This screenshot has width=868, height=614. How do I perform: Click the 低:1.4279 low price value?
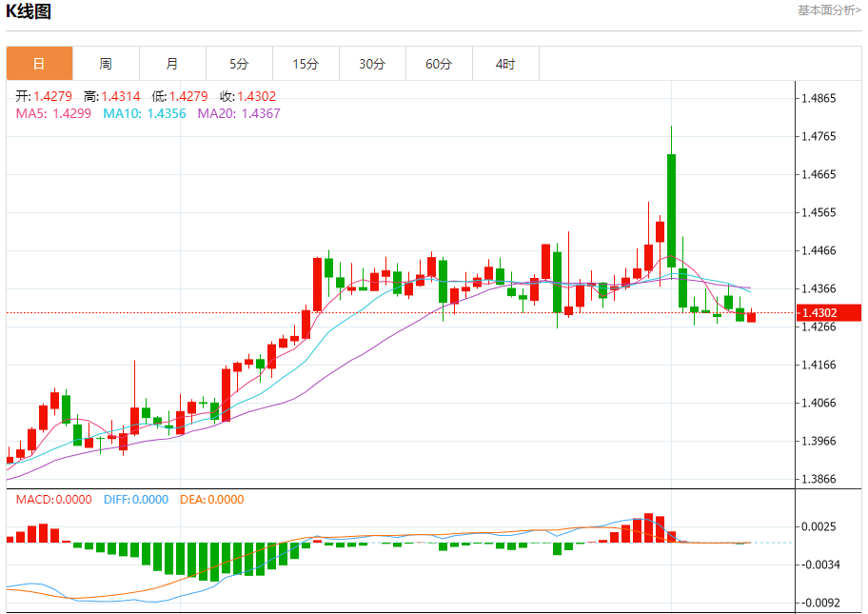pyautogui.click(x=180, y=96)
